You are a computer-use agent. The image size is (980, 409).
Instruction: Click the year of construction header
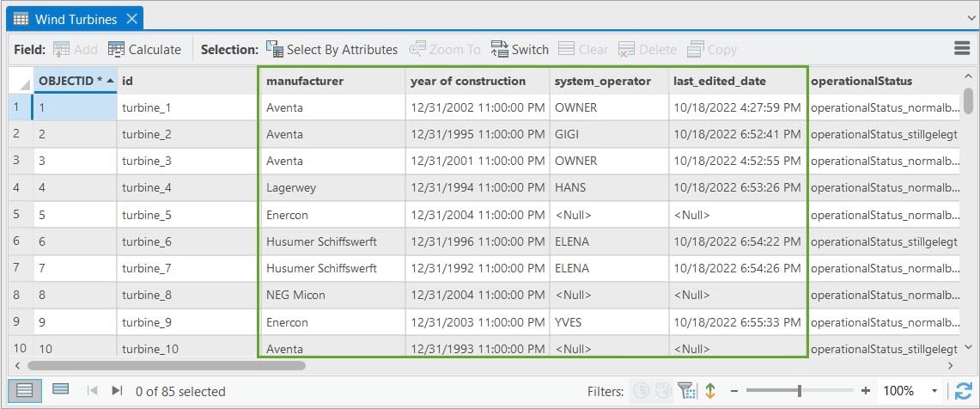(478, 81)
